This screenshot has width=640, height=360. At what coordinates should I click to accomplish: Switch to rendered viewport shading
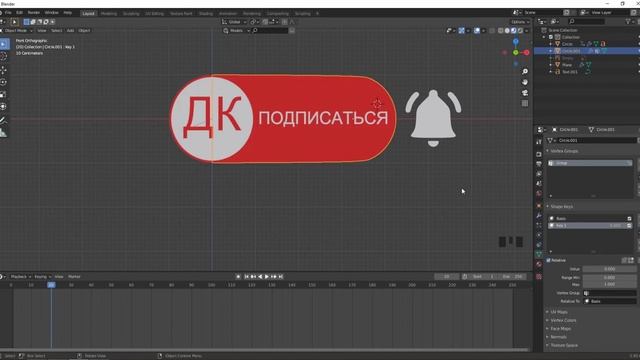tap(520, 31)
